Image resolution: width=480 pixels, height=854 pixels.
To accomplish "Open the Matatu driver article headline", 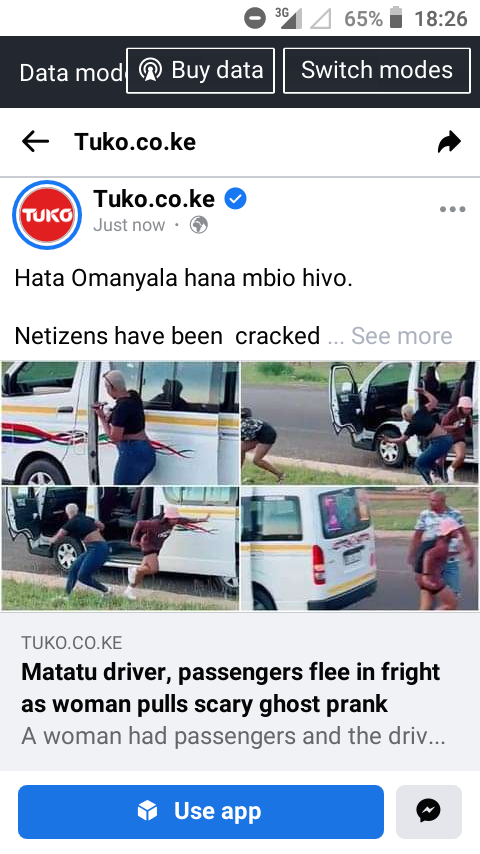I will click(x=230, y=688).
